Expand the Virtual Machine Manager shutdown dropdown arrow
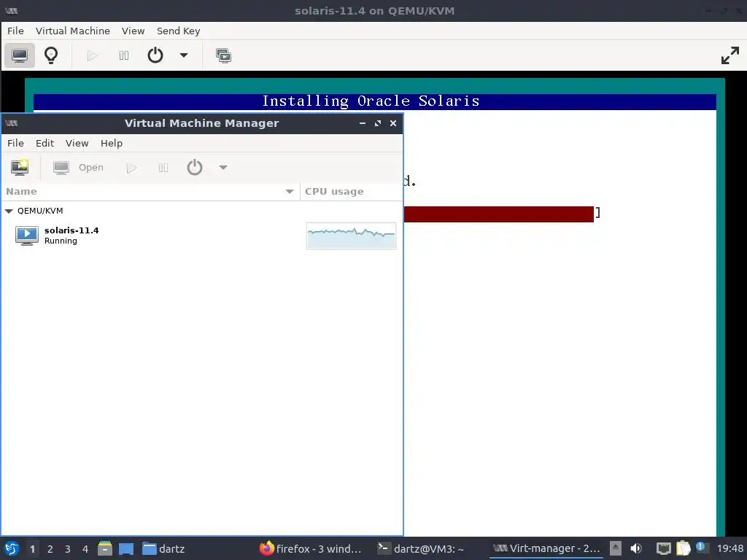Viewport: 747px width, 560px height. (223, 168)
